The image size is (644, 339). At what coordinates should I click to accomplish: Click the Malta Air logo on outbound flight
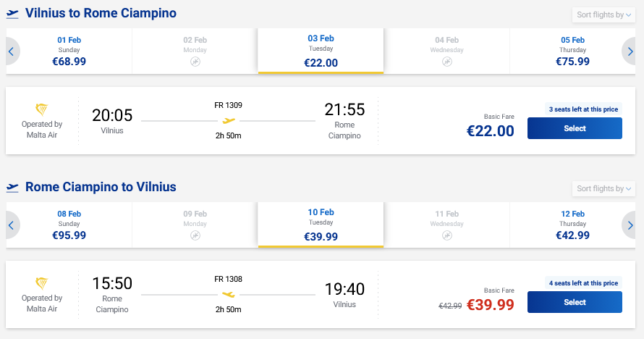[42, 109]
